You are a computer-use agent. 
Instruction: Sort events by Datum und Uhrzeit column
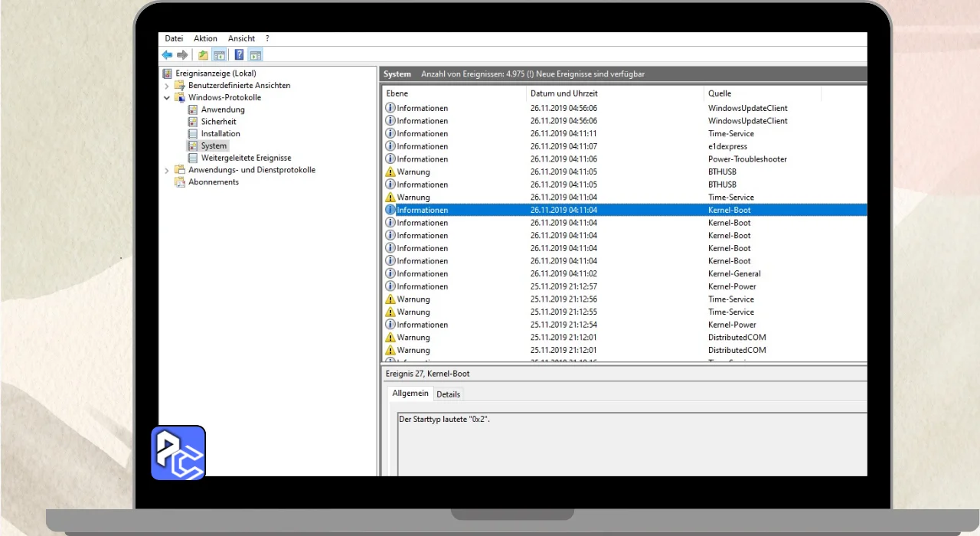click(x=563, y=93)
